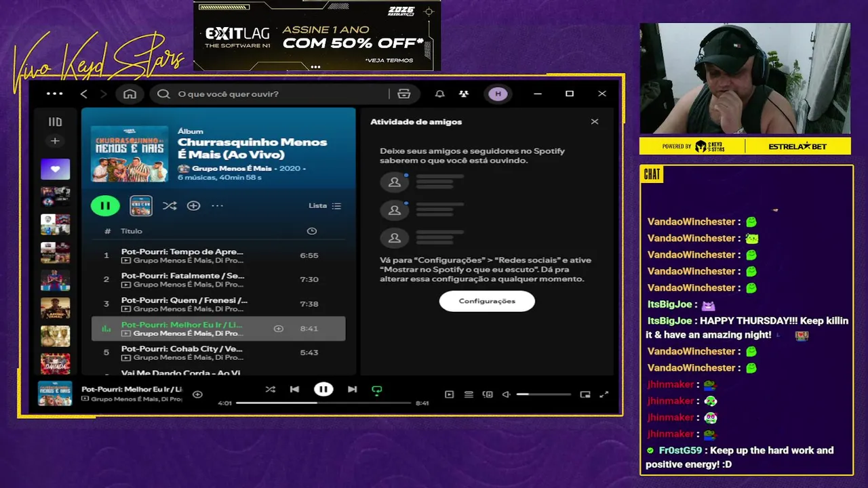This screenshot has width=868, height=488.
Task: Open artist link 'Grupo Menos É Mais' in header
Action: pos(232,168)
